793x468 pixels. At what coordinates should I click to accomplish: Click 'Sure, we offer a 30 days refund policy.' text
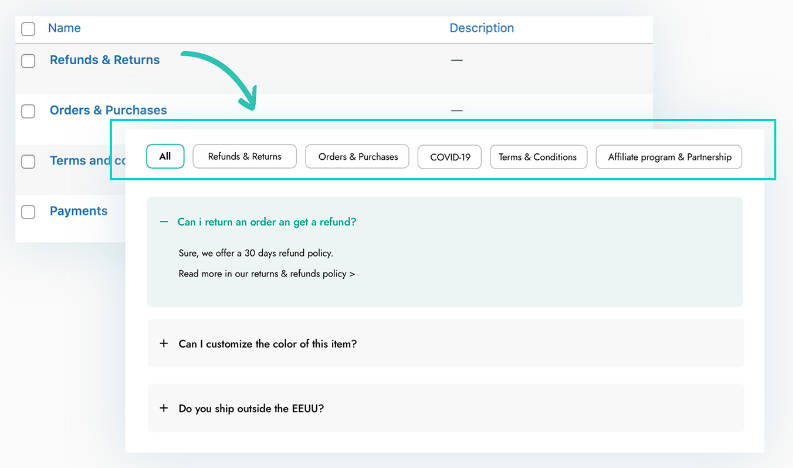tap(255, 253)
